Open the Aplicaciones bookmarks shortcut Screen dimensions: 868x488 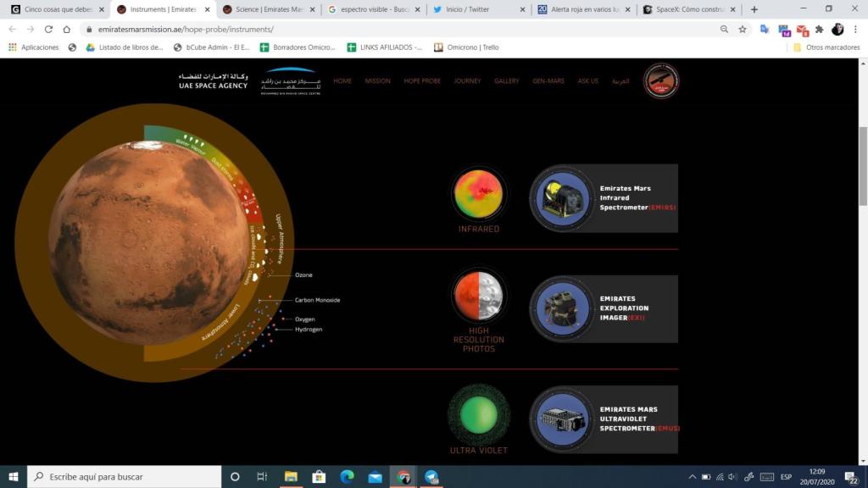coord(33,47)
